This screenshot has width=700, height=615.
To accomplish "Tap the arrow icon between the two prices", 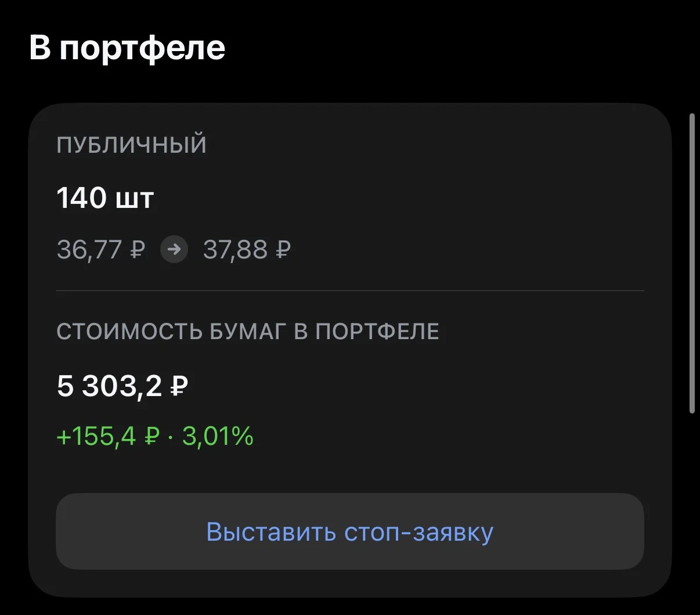I will [x=174, y=250].
